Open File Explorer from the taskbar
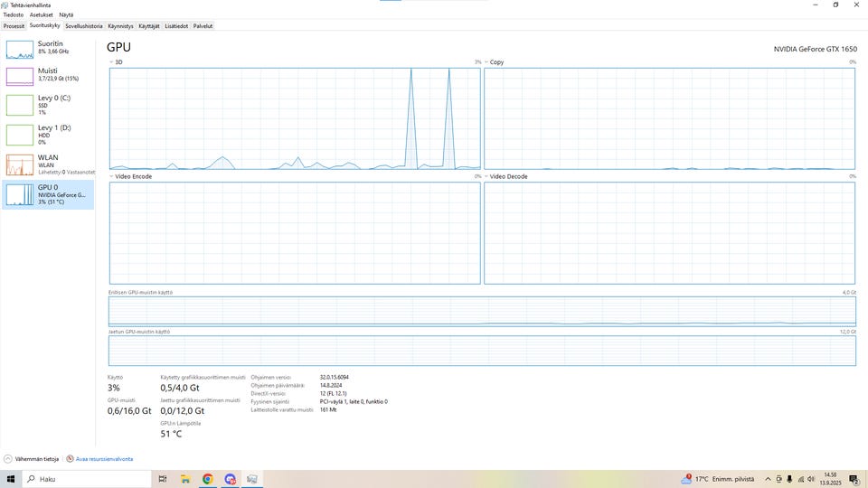 click(x=184, y=479)
